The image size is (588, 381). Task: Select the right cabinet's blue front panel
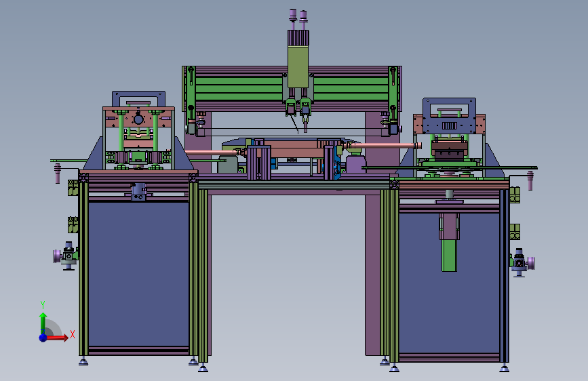(x=449, y=283)
